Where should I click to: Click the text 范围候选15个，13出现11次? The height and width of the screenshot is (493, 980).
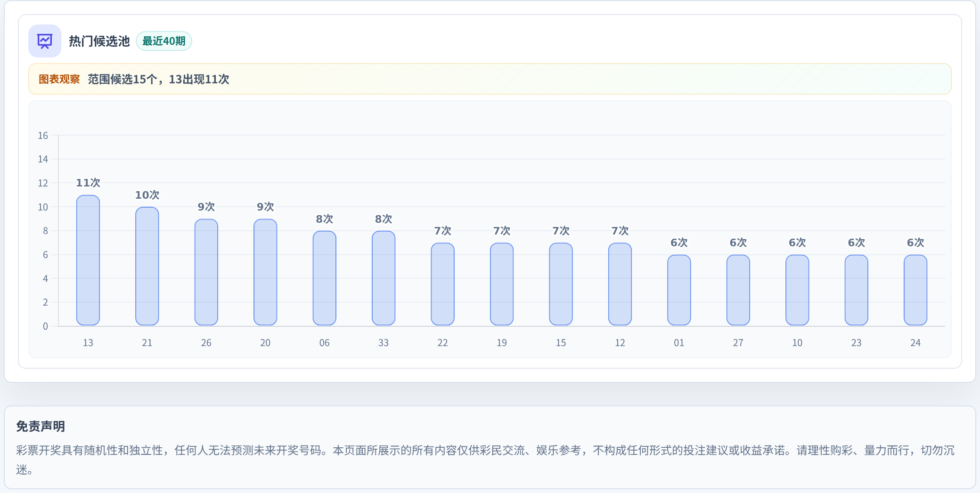pos(158,79)
